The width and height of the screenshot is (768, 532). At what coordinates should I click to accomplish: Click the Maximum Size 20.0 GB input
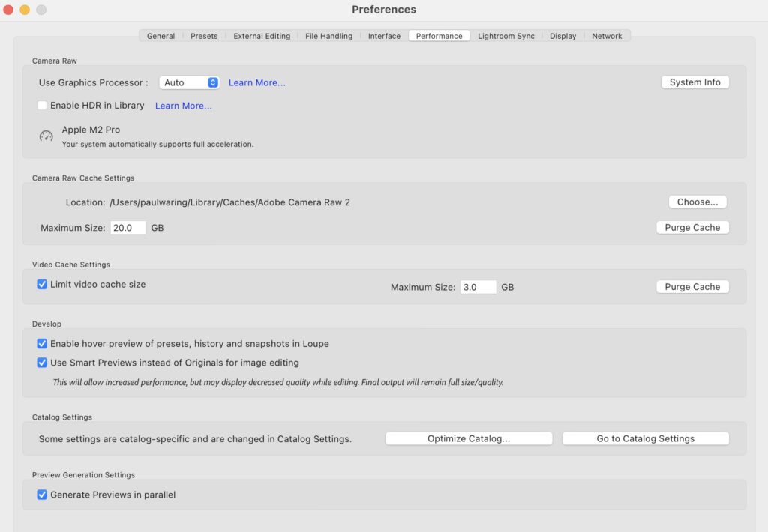(127, 228)
